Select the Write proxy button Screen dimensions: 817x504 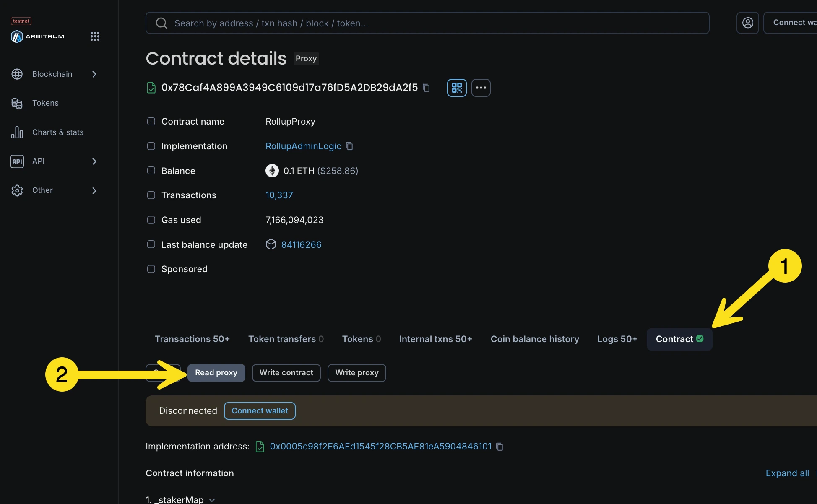point(356,373)
